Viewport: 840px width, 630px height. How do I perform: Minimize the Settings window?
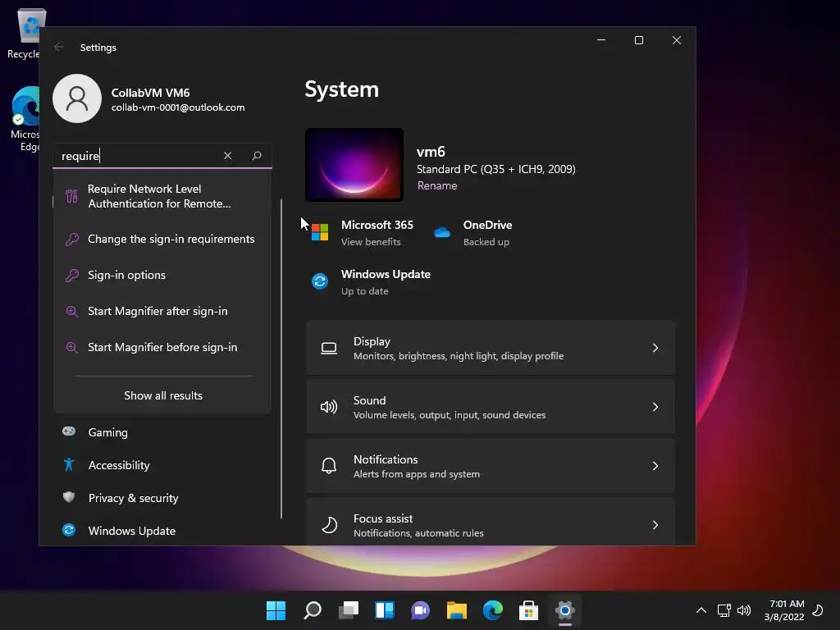(x=601, y=40)
